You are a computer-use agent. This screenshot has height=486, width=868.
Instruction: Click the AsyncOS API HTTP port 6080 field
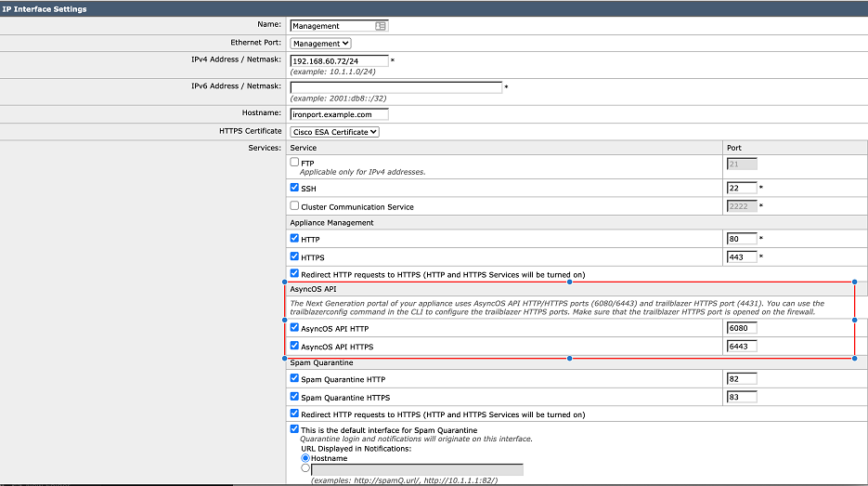click(x=741, y=328)
